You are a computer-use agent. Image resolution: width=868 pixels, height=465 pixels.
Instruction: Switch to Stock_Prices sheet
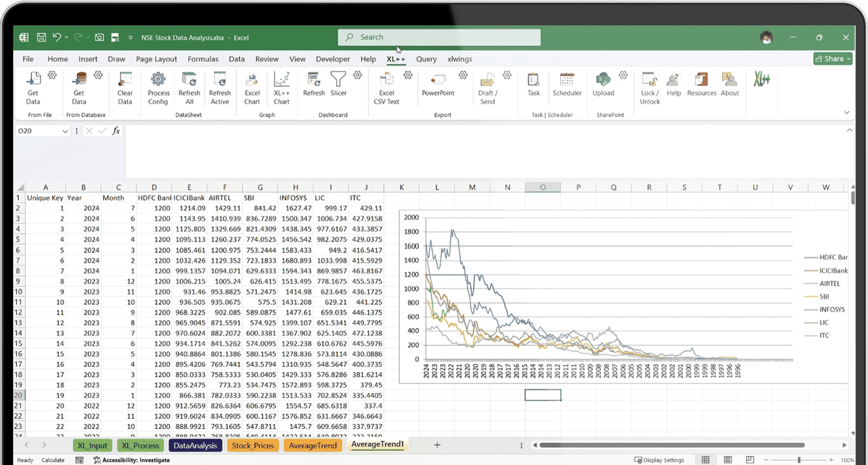(x=253, y=446)
